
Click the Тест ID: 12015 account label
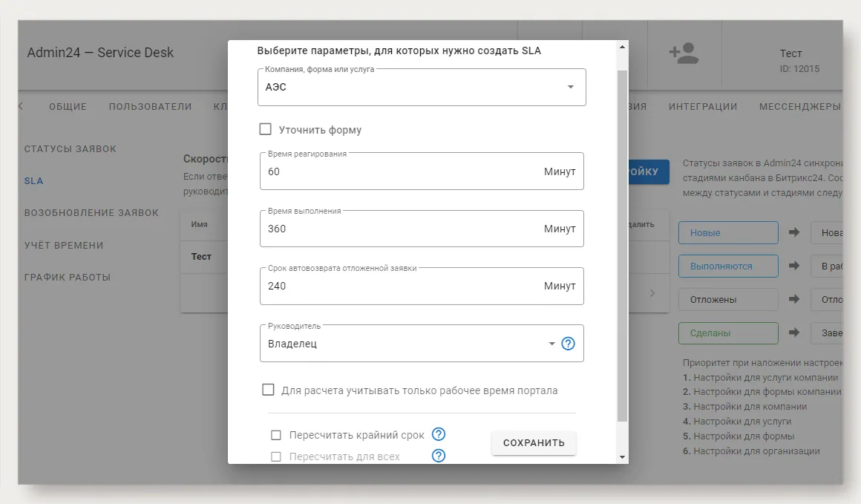coord(799,61)
